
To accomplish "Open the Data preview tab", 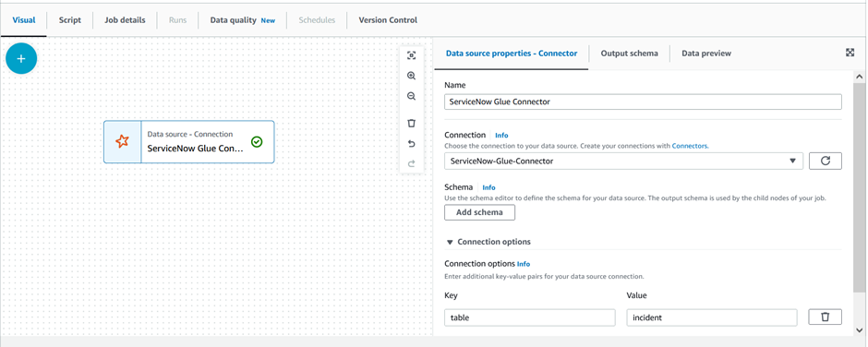I will pyautogui.click(x=706, y=54).
